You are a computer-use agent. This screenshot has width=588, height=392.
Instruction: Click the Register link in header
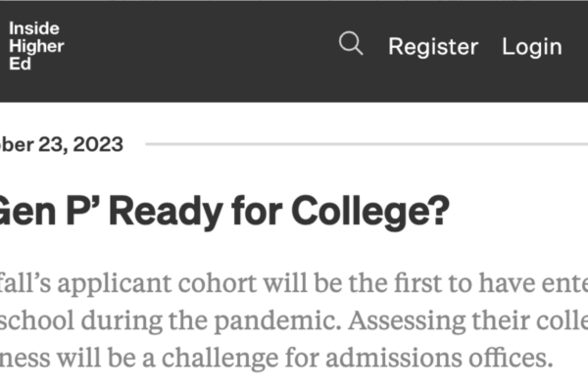point(432,46)
